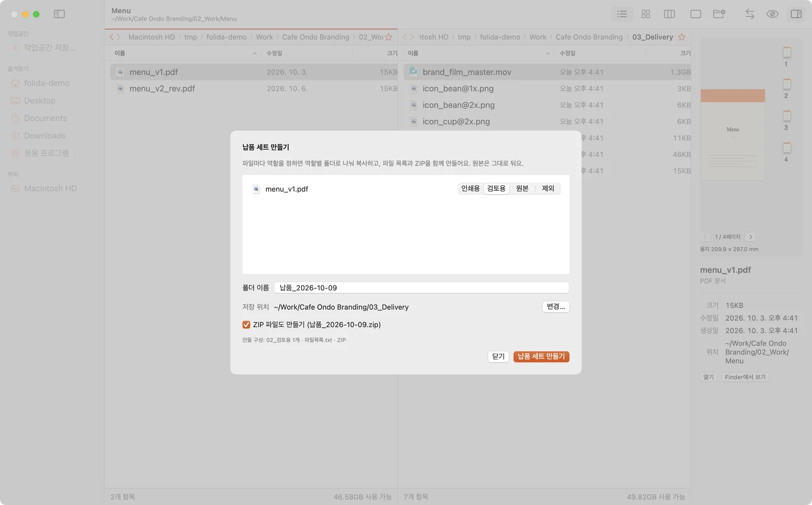Select brand_film_master.mov in right pane

(547, 72)
